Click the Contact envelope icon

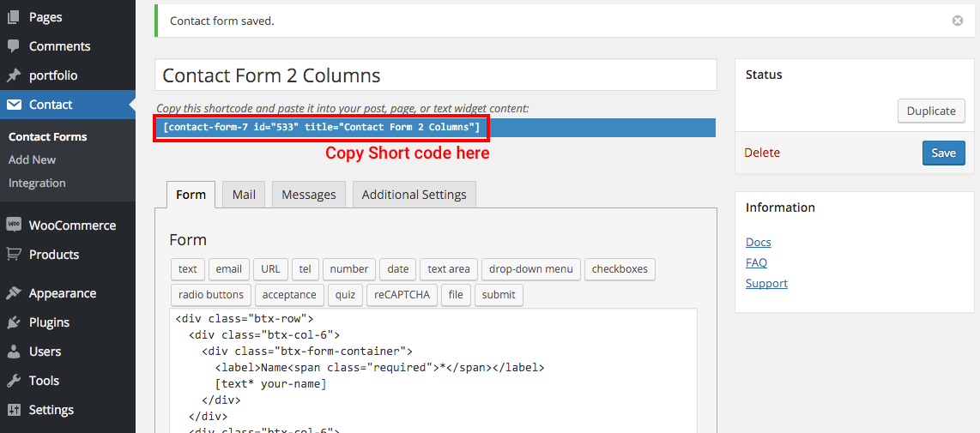(14, 105)
